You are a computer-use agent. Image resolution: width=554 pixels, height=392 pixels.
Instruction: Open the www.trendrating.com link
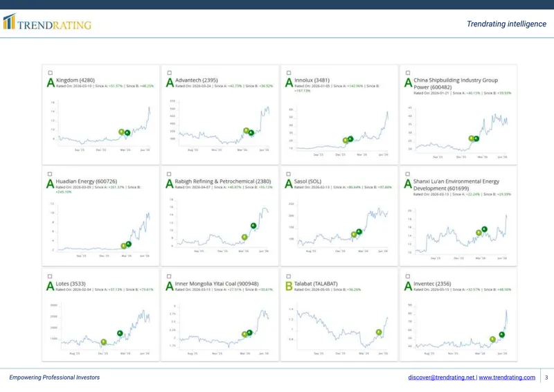tap(507, 377)
